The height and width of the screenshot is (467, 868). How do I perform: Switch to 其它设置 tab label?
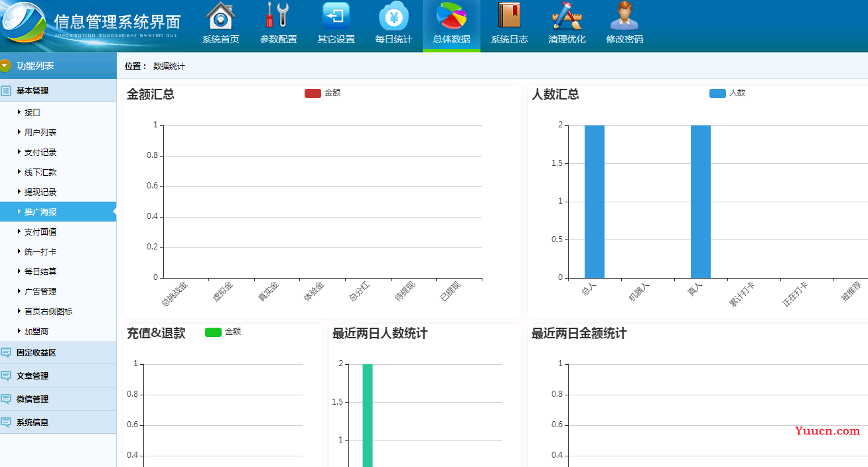336,39
